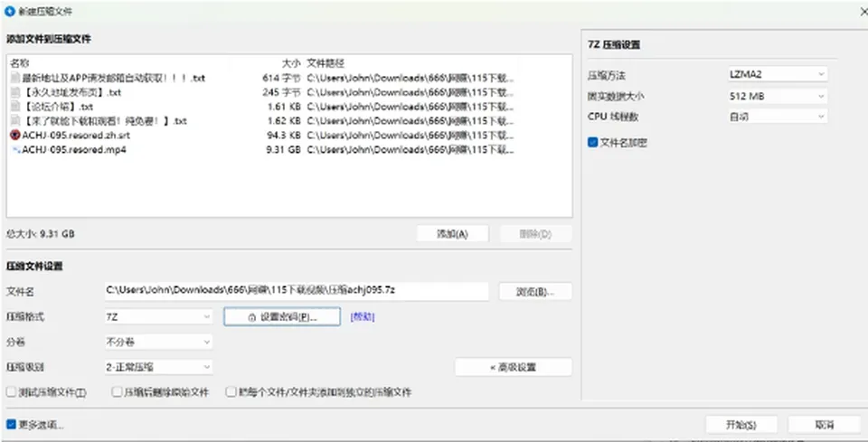Open the 帮助 link
Screen dimensions: 868x442
(x=363, y=317)
